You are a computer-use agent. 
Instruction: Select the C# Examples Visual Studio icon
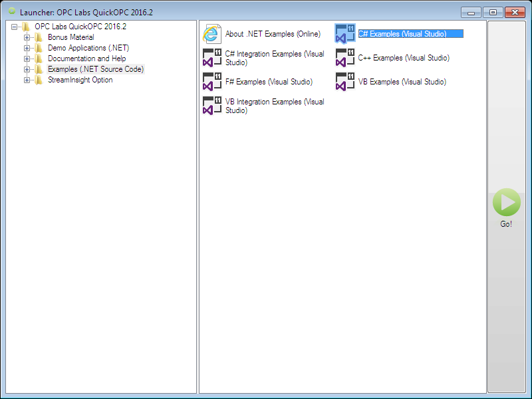tap(345, 34)
